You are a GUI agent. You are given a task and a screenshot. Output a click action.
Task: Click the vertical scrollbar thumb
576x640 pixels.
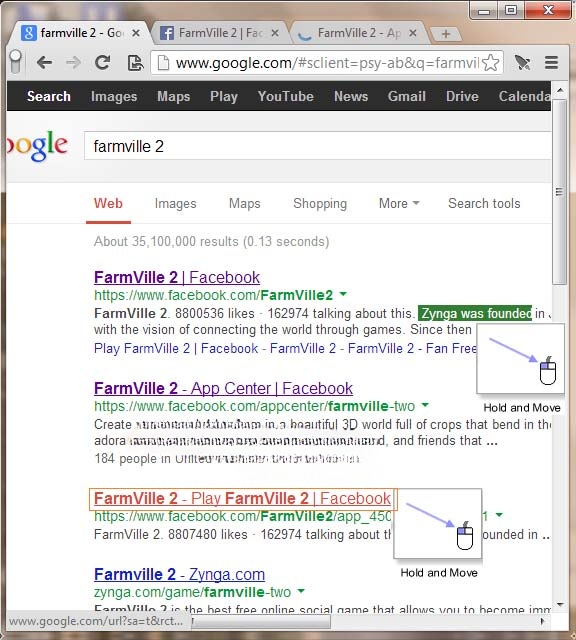[x=559, y=192]
